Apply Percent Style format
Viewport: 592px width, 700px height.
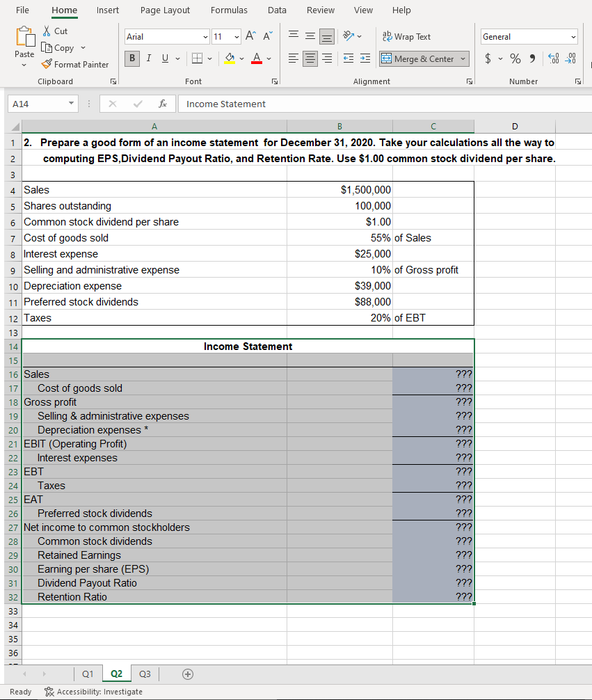(515, 58)
